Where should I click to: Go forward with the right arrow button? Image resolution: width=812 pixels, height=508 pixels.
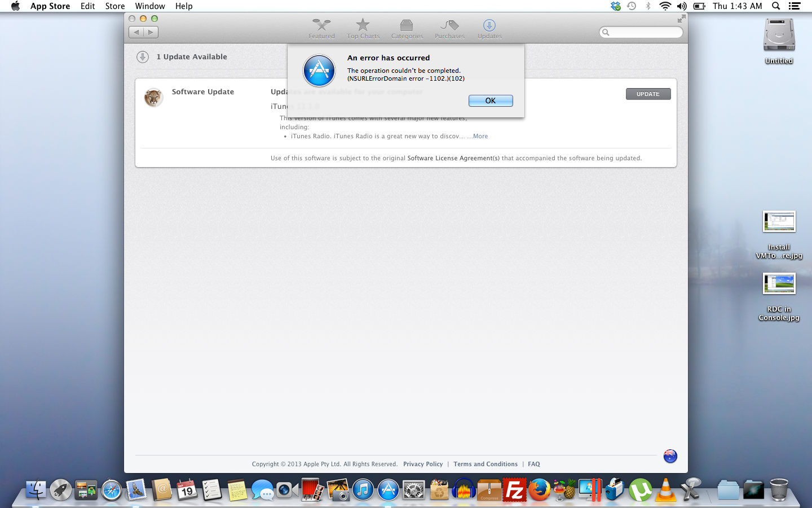151,32
